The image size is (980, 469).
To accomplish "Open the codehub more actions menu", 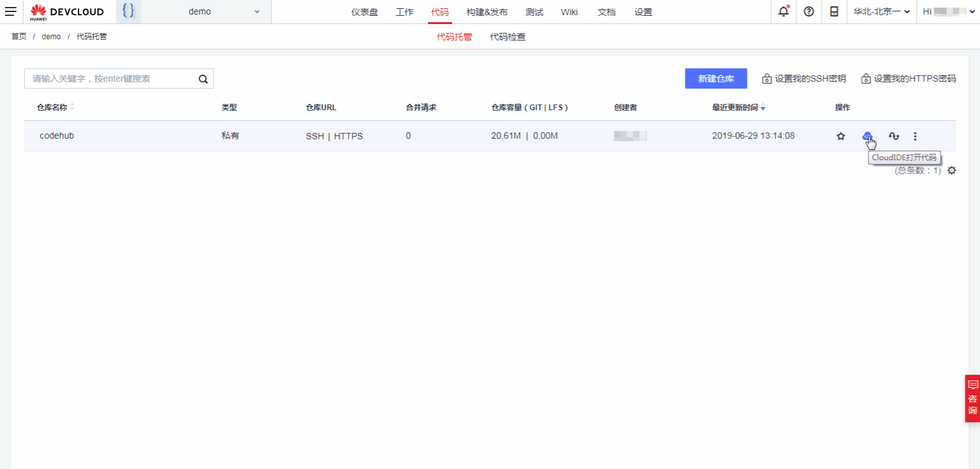I will pos(915,136).
